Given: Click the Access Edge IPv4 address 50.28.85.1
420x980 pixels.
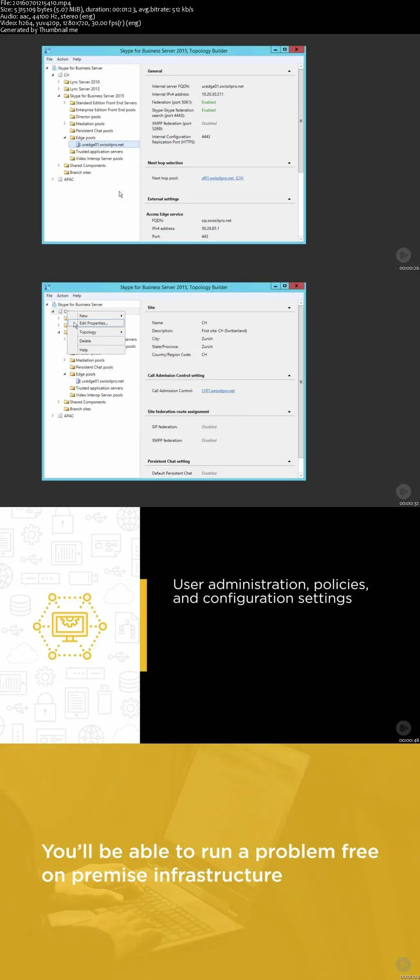Looking at the screenshot, I should 210,229.
